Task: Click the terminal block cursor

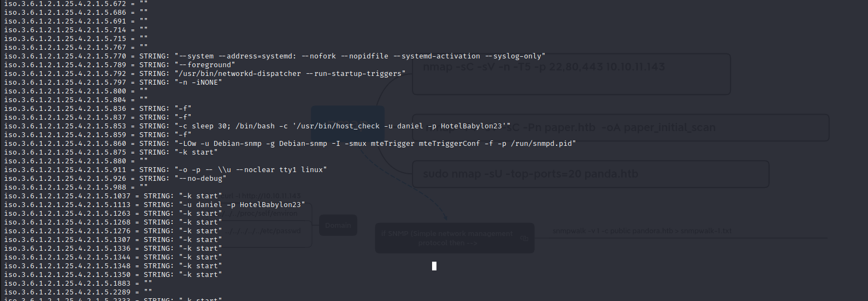Action: pos(434,266)
